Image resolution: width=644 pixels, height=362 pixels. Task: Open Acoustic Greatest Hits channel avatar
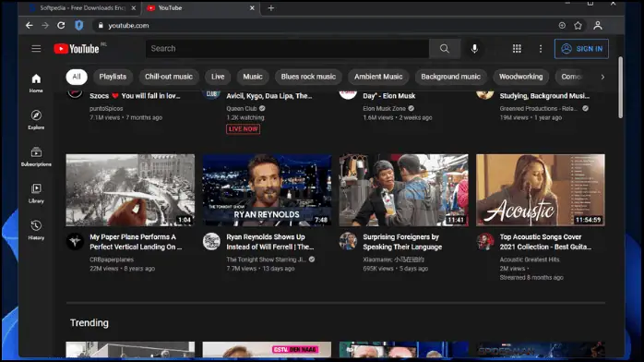click(x=484, y=241)
